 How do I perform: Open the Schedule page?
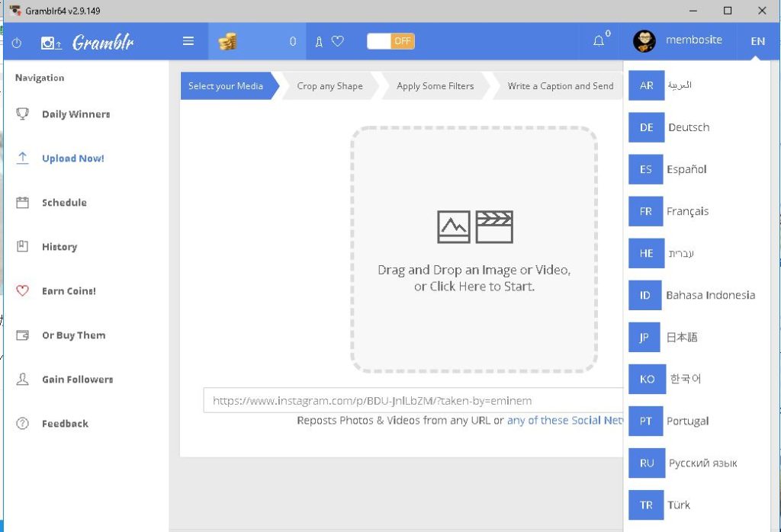point(64,203)
